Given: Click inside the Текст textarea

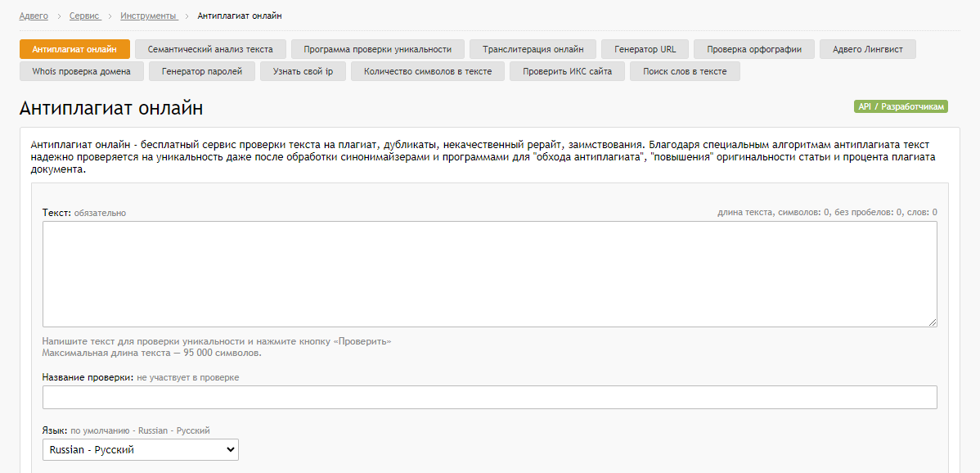Looking at the screenshot, I should pos(489,274).
